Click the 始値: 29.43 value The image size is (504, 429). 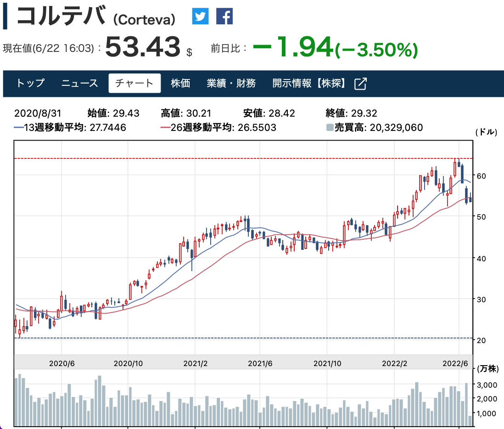pos(113,113)
